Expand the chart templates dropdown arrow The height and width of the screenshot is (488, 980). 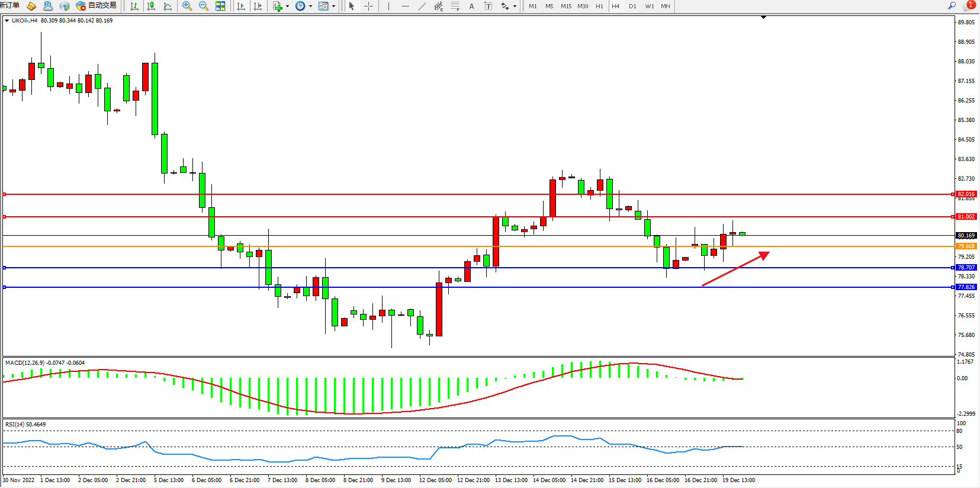(333, 7)
